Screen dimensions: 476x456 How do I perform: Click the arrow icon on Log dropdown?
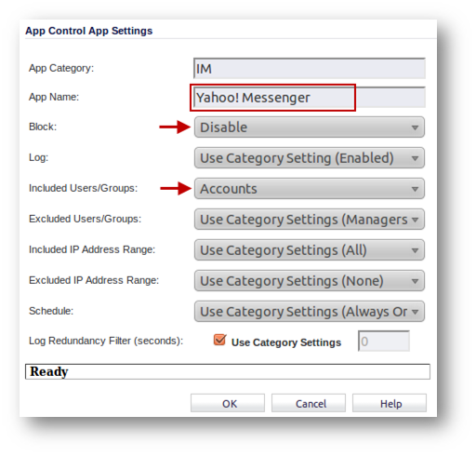coord(415,158)
